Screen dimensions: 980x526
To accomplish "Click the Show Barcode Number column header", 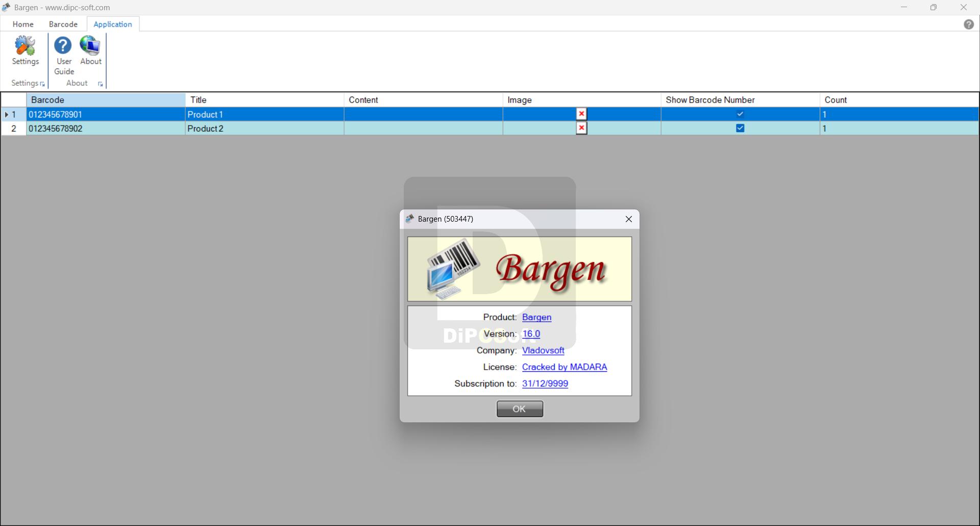I will point(740,100).
